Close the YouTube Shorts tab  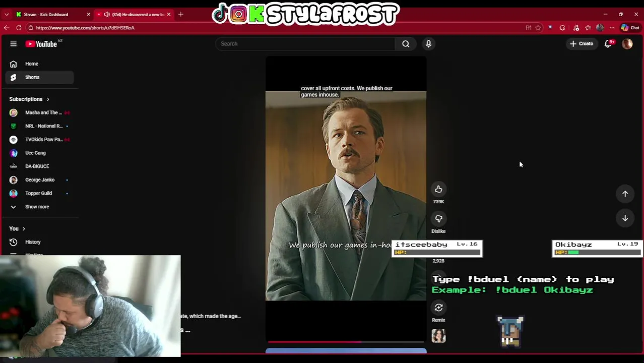click(169, 14)
